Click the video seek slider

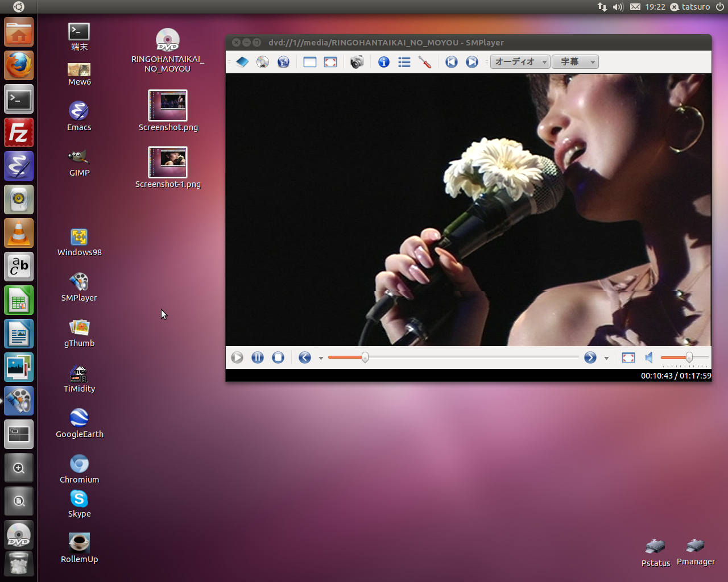click(453, 357)
